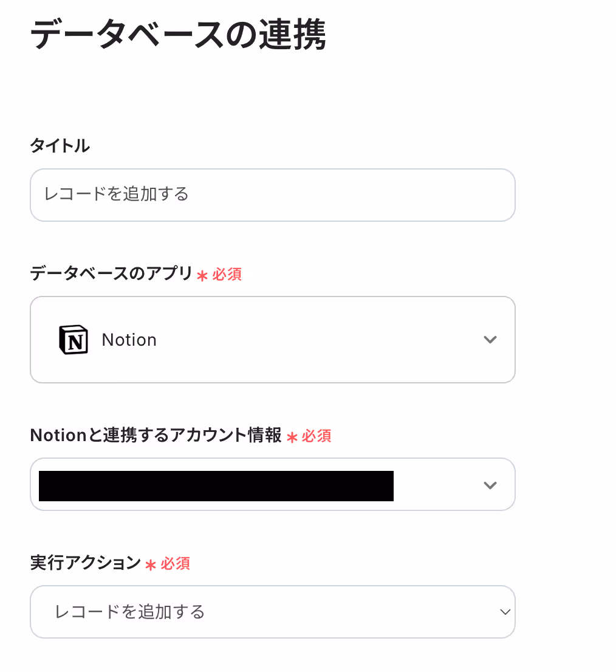Click the 'Notion' text in app selector
The width and height of the screenshot is (616, 672).
pyautogui.click(x=129, y=340)
